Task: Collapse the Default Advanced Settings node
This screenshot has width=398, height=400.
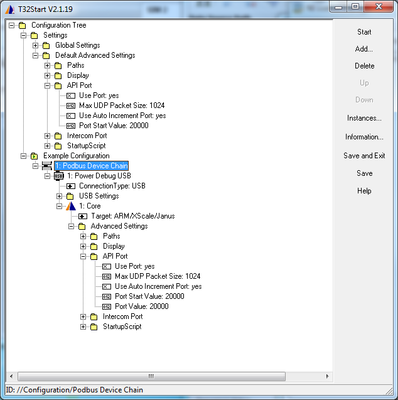Action: click(x=35, y=55)
